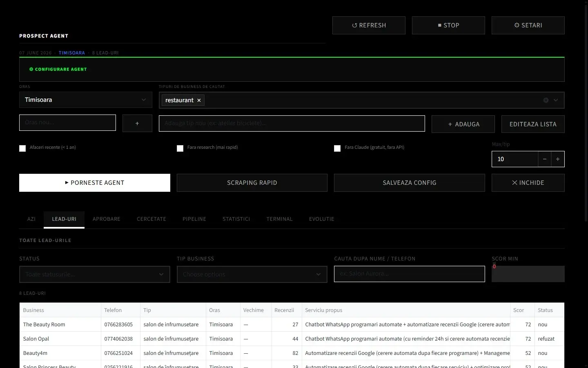Focus the Adauga tip nou input field
This screenshot has height=368, width=588.
tap(292, 123)
